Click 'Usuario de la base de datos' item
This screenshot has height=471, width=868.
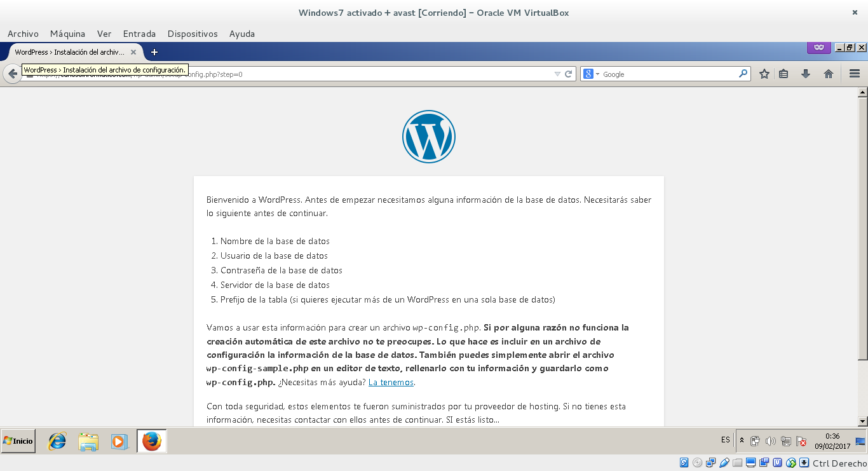click(274, 256)
